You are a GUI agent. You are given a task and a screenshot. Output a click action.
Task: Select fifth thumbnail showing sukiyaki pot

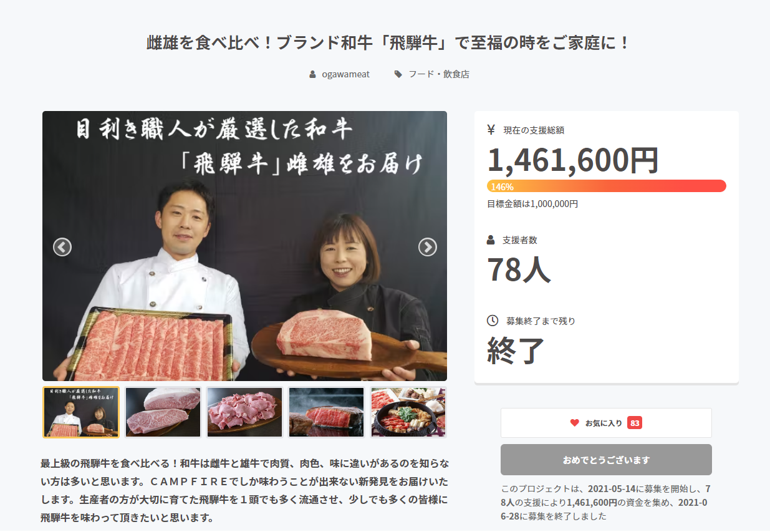click(408, 412)
